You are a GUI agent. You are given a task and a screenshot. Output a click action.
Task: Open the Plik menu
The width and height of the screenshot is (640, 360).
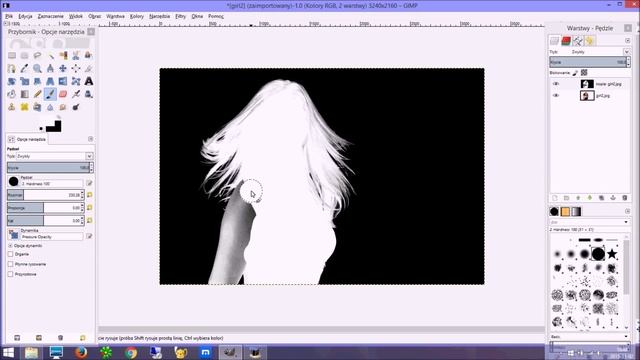pos(9,16)
